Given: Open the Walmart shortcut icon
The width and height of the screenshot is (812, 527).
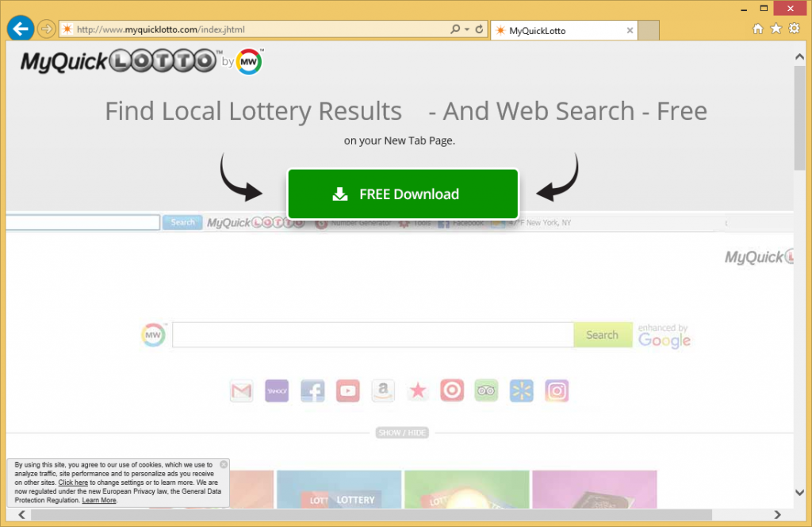Looking at the screenshot, I should tap(522, 390).
